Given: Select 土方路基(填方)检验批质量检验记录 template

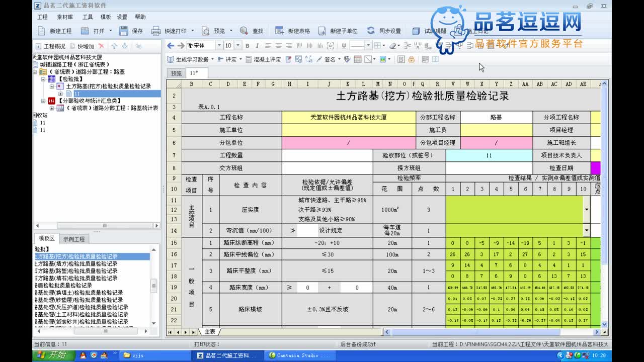Looking at the screenshot, I should (x=75, y=263).
